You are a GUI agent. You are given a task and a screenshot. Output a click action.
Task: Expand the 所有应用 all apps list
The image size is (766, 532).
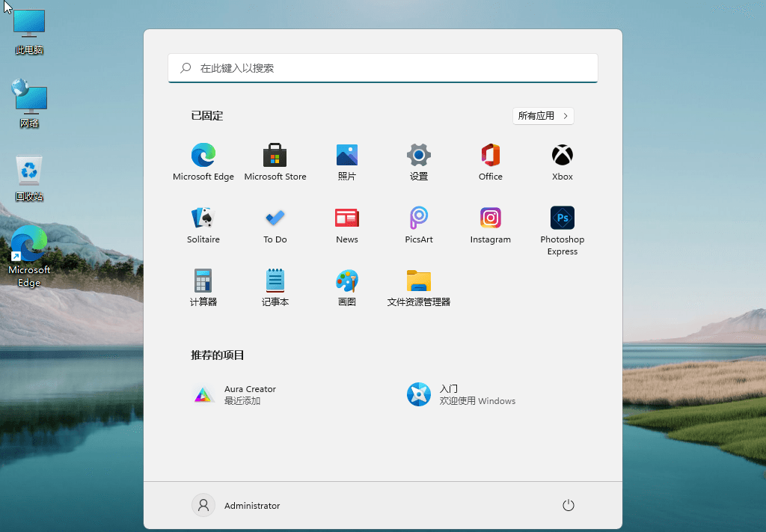[x=543, y=116]
